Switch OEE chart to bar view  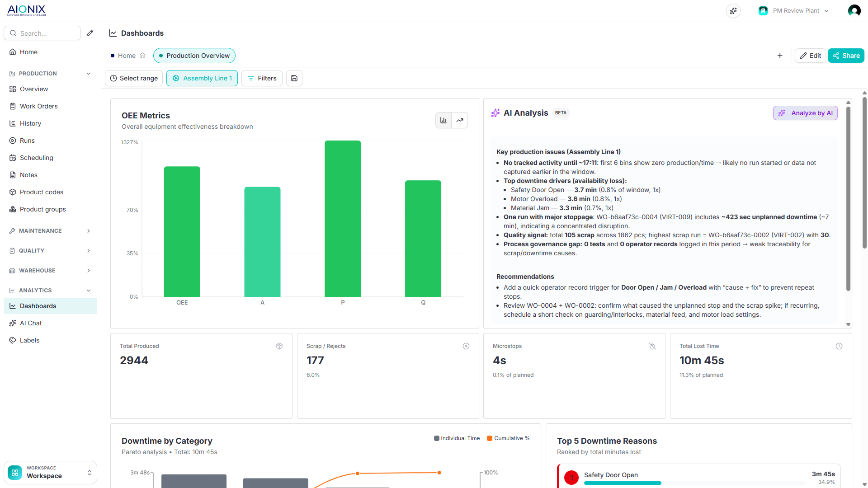click(443, 120)
